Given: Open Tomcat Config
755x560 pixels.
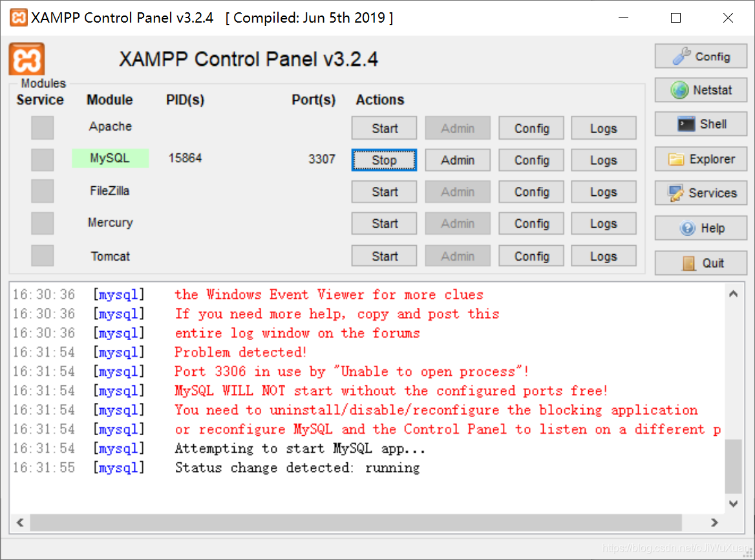Looking at the screenshot, I should click(x=531, y=255).
